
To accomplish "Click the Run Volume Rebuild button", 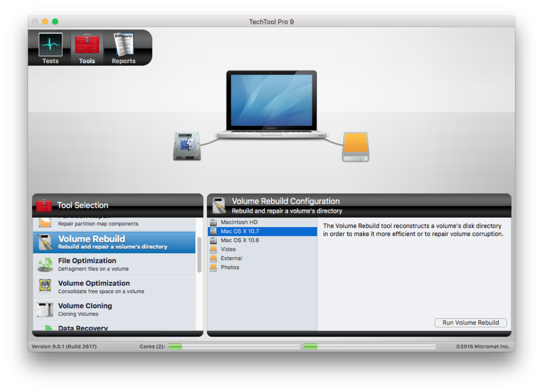I will point(470,323).
